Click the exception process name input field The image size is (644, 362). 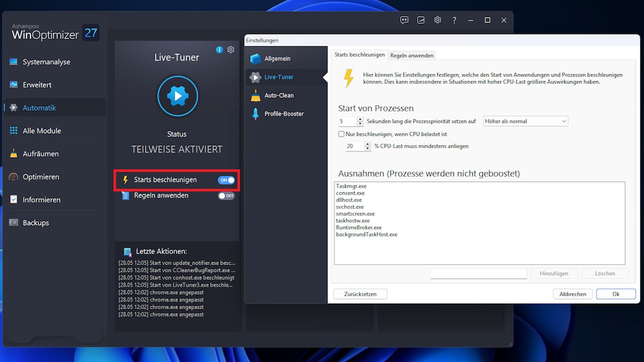[479, 273]
